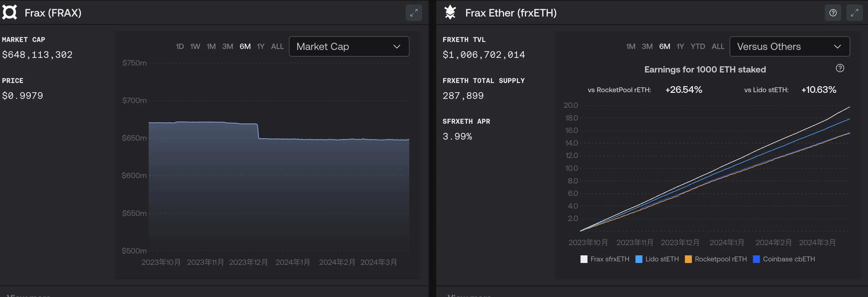Image resolution: width=868 pixels, height=297 pixels.
Task: Click the Frax (FRAX) logo icon
Action: 10,12
